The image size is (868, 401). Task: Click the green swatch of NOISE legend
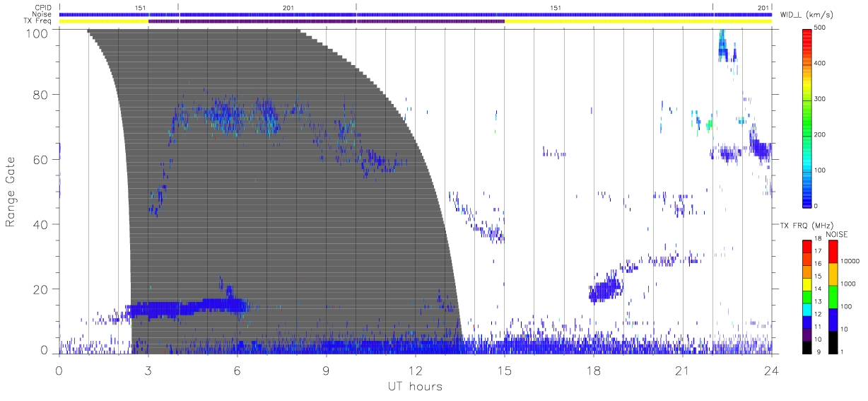point(833,297)
